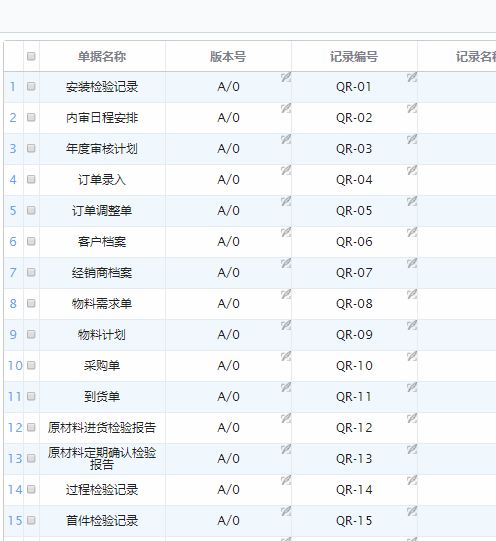Toggle the select-all checkbox in header
The width and height of the screenshot is (496, 541).
coord(31,56)
